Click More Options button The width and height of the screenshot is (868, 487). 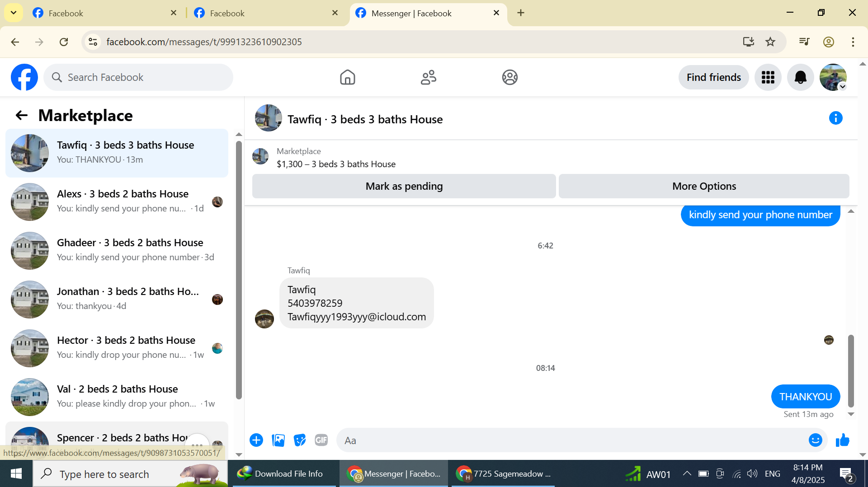tap(704, 186)
